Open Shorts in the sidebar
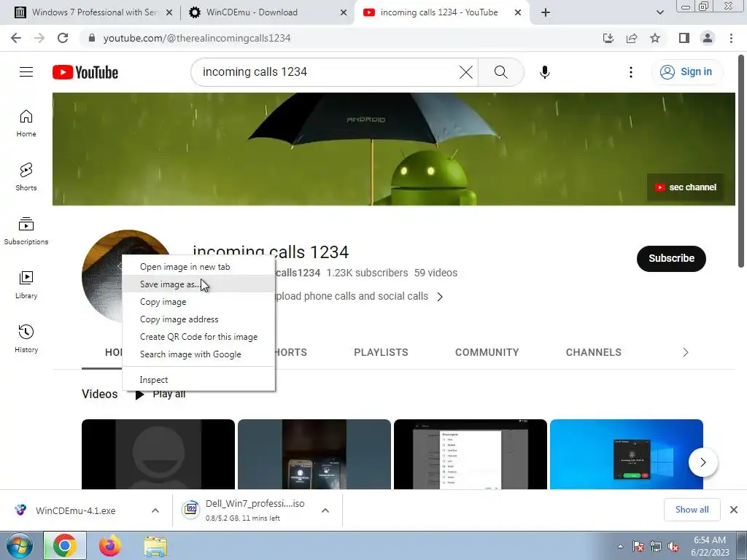 pyautogui.click(x=26, y=177)
